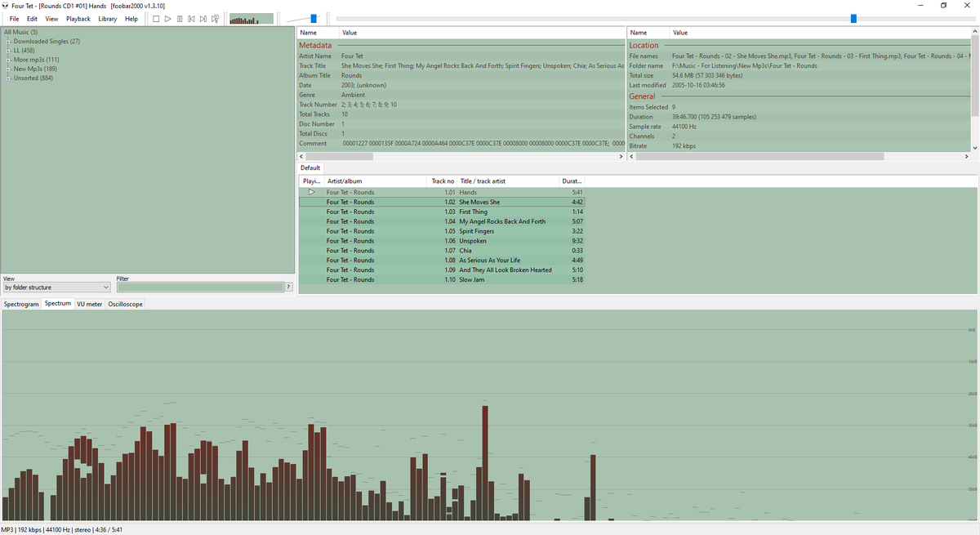This screenshot has width=980, height=535.
Task: Skip to the next track
Action: (203, 19)
